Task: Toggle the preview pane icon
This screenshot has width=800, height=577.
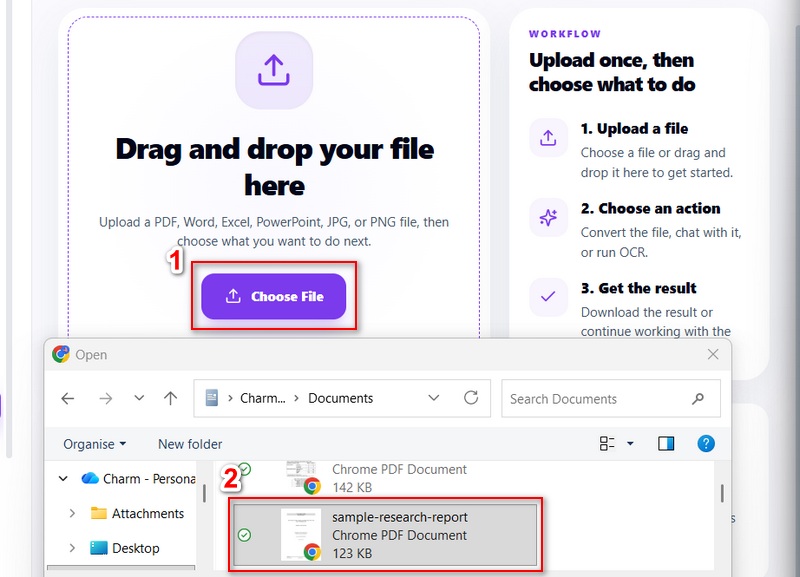Action: pyautogui.click(x=666, y=443)
